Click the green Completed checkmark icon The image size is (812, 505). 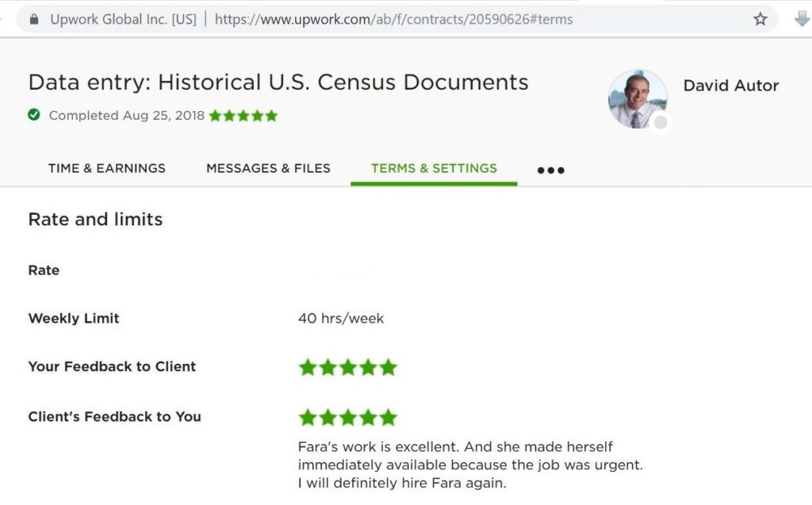pyautogui.click(x=34, y=115)
